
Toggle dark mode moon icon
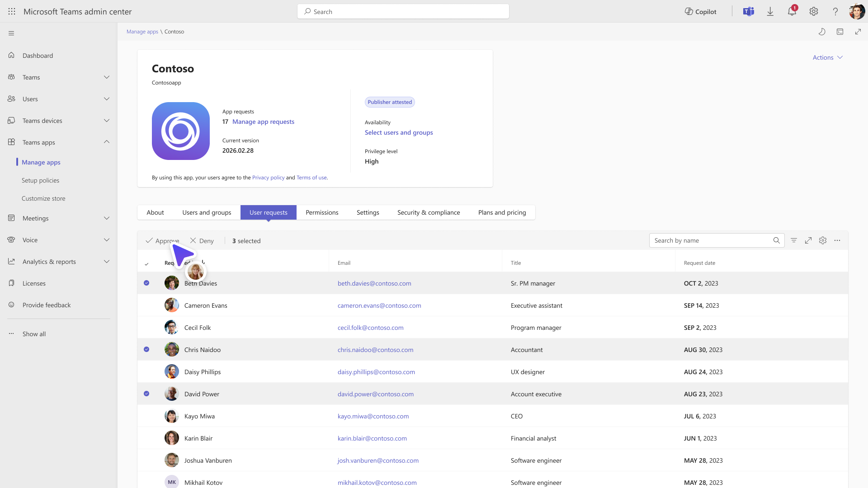pyautogui.click(x=822, y=32)
